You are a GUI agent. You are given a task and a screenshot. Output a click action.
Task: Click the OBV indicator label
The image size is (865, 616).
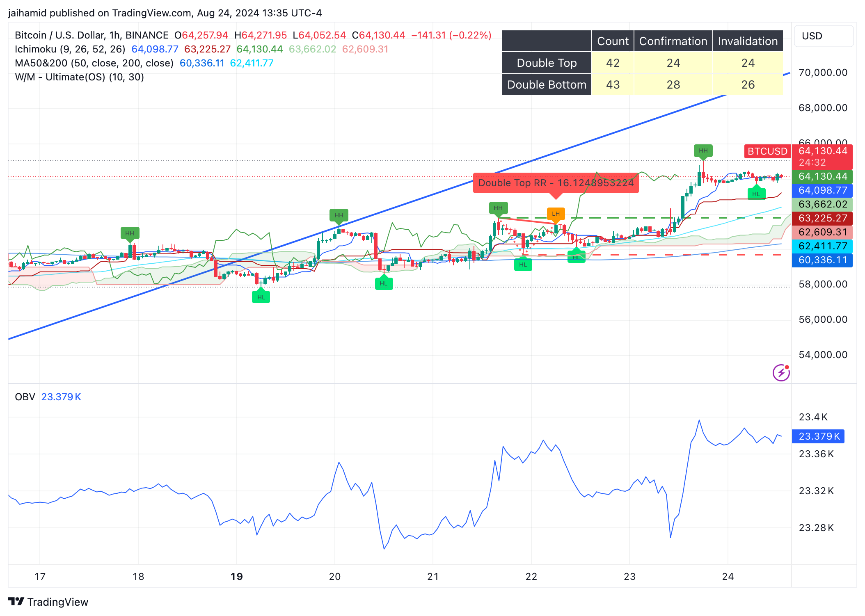[25, 397]
